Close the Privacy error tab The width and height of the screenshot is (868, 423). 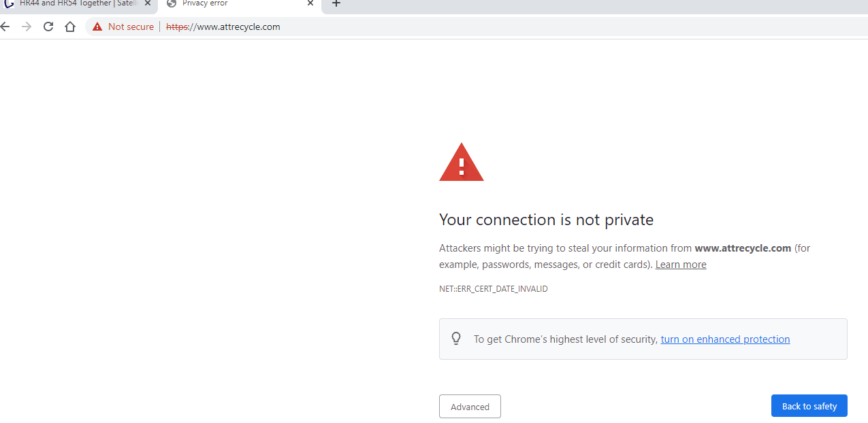point(310,3)
